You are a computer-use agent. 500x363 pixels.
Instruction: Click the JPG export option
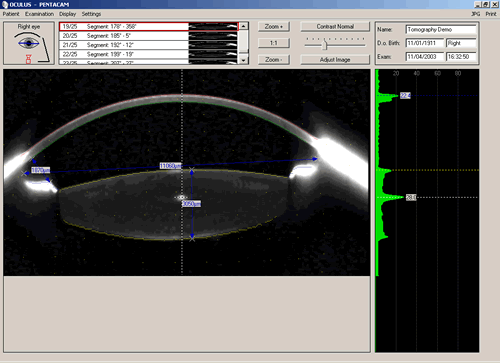[x=476, y=14]
